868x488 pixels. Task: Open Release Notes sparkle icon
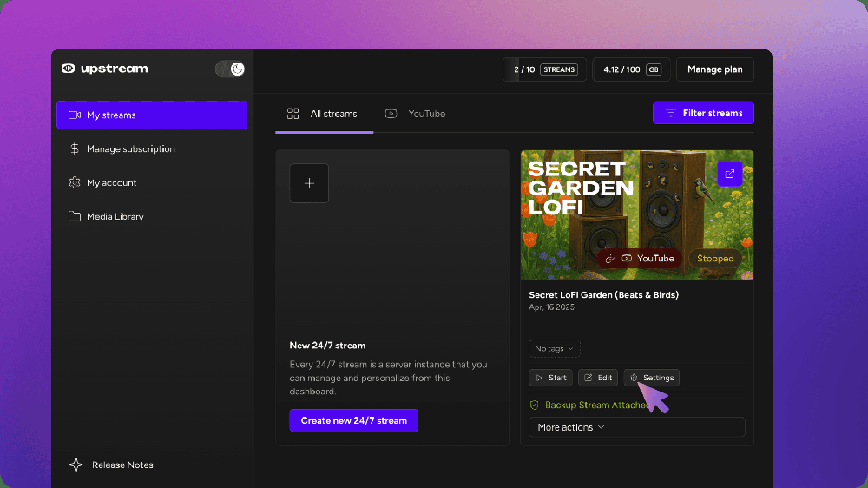76,465
